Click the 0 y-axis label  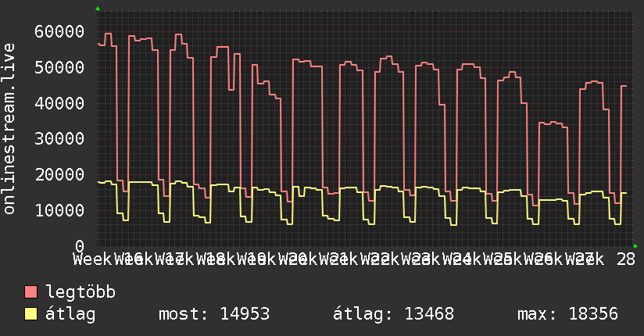[x=80, y=246]
